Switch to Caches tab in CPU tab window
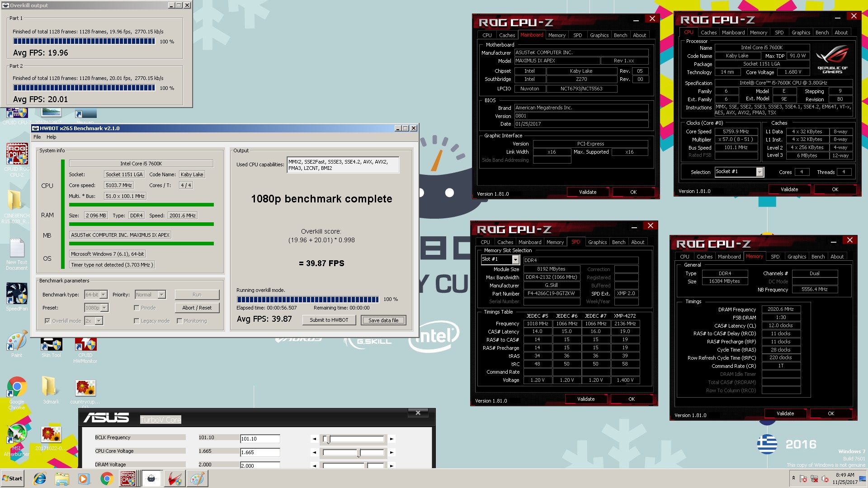 pos(708,33)
